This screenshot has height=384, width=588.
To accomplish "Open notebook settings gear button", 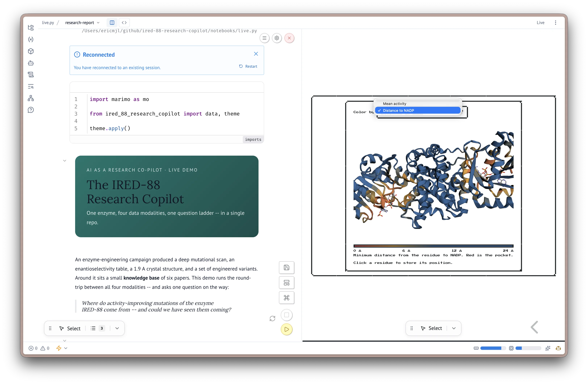I will 277,38.
